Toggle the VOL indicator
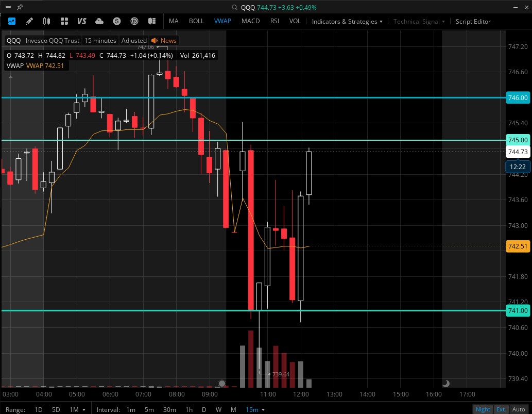This screenshot has height=414, width=532. point(295,21)
